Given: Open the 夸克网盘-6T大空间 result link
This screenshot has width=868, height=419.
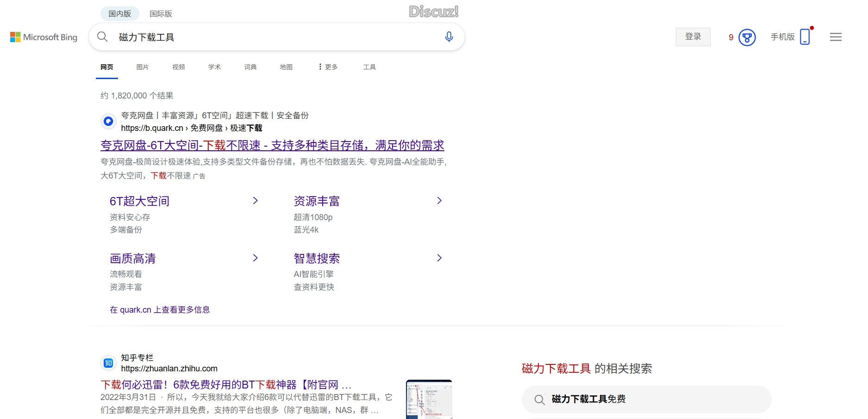Looking at the screenshot, I should click(272, 145).
